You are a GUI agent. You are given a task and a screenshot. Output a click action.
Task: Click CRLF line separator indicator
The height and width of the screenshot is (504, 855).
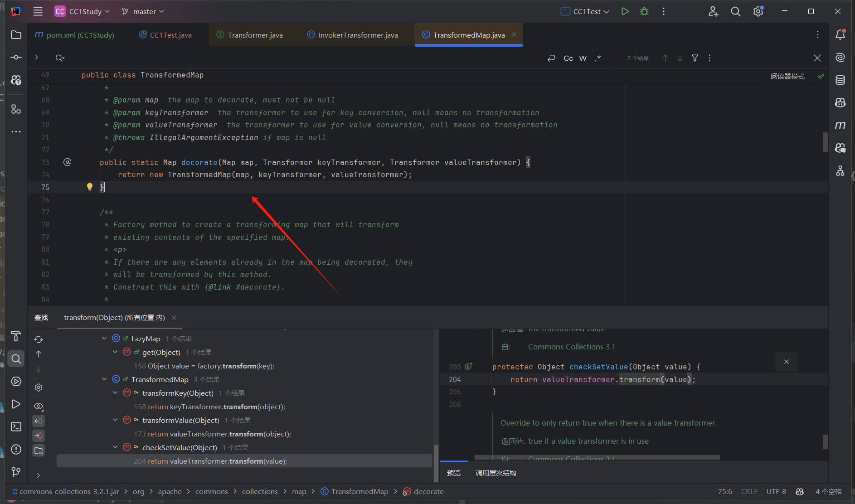pyautogui.click(x=749, y=491)
